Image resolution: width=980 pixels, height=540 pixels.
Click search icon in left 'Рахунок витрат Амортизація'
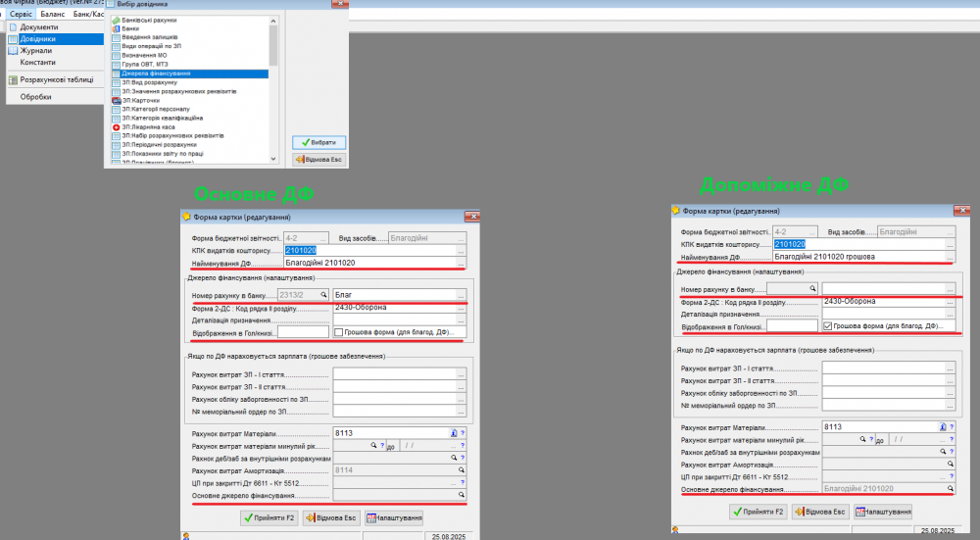pyautogui.click(x=461, y=470)
